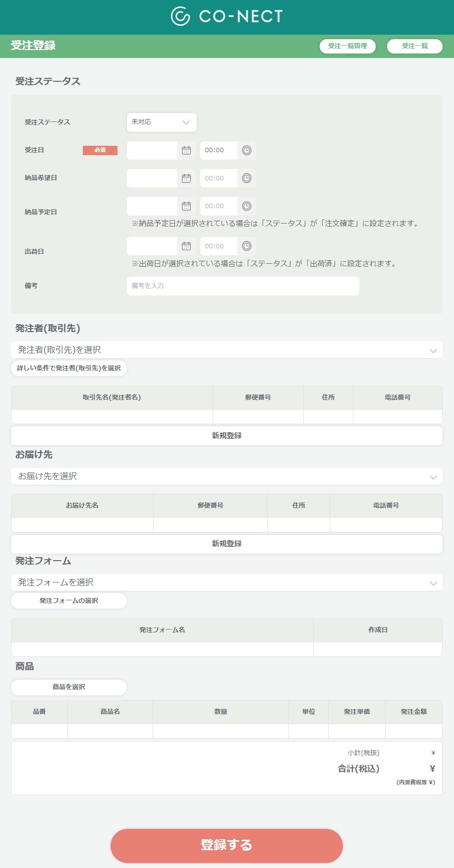This screenshot has height=868, width=454.
Task: Submit with the 登録する button
Action: point(227,846)
